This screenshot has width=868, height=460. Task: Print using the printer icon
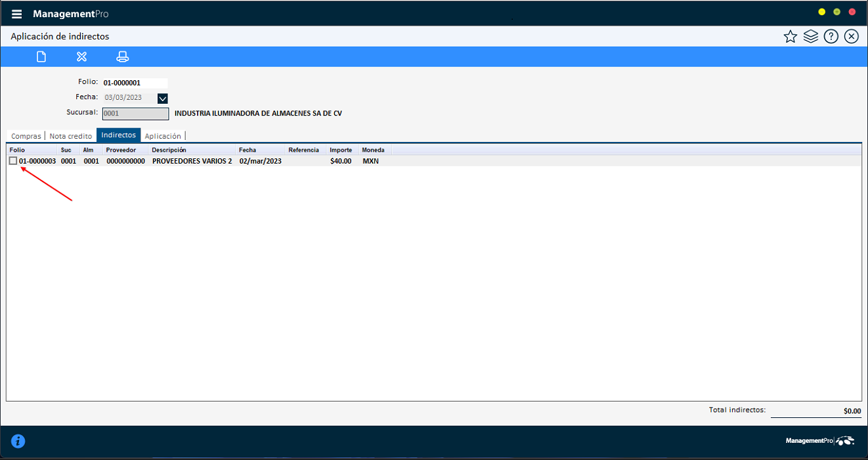pyautogui.click(x=123, y=57)
